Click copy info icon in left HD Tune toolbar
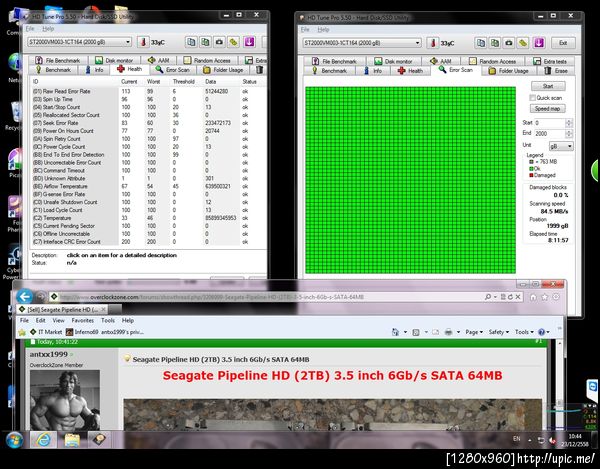Screen dimensions: 600x469 coord(191,42)
